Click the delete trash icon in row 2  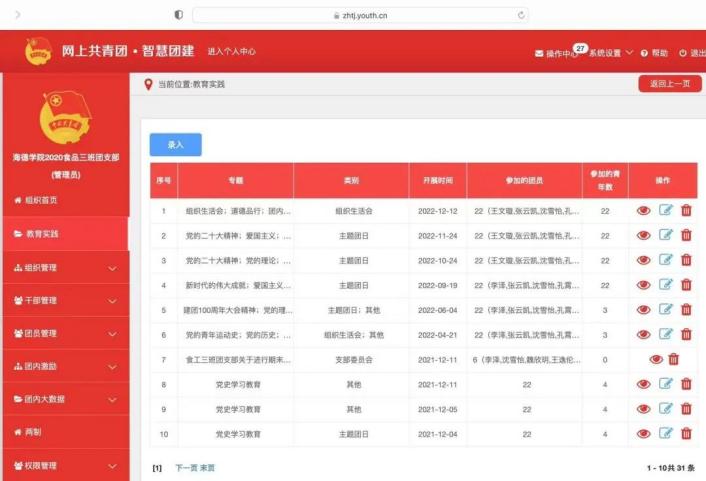coord(686,236)
